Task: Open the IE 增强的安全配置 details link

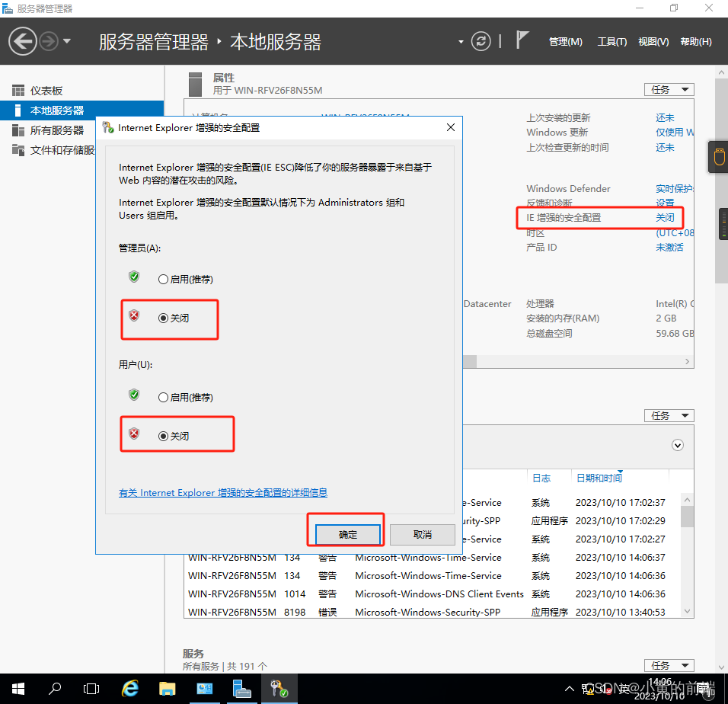Action: pyautogui.click(x=222, y=492)
